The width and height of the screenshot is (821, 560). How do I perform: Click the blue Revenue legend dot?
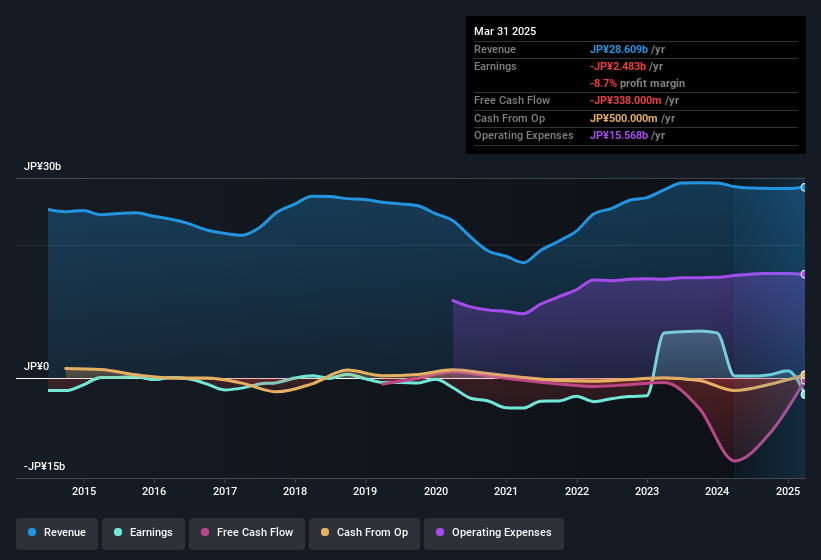(x=32, y=532)
